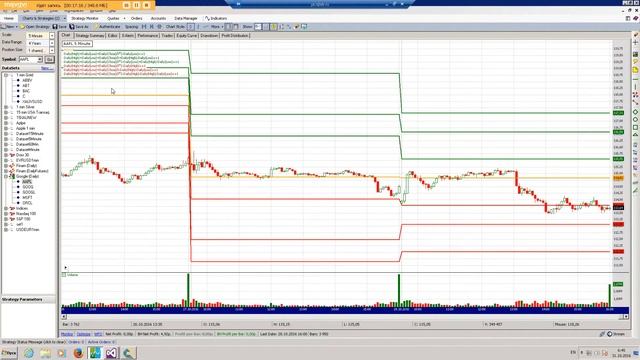Select the diamond drawing tool on right toolbar
Image resolution: width=640 pixels, height=360 pixels.
(x=636, y=112)
